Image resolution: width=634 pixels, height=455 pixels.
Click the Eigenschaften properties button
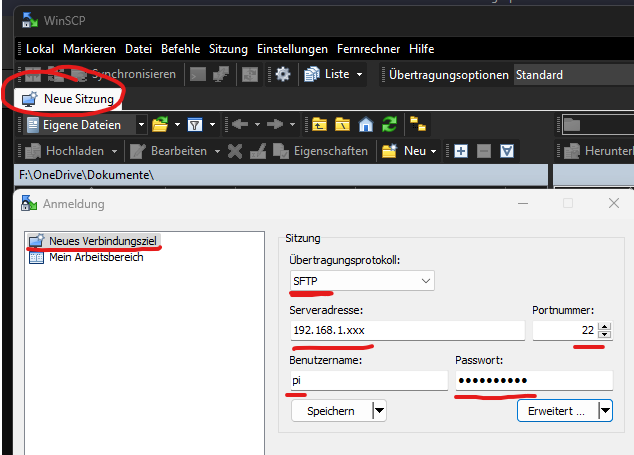320,151
